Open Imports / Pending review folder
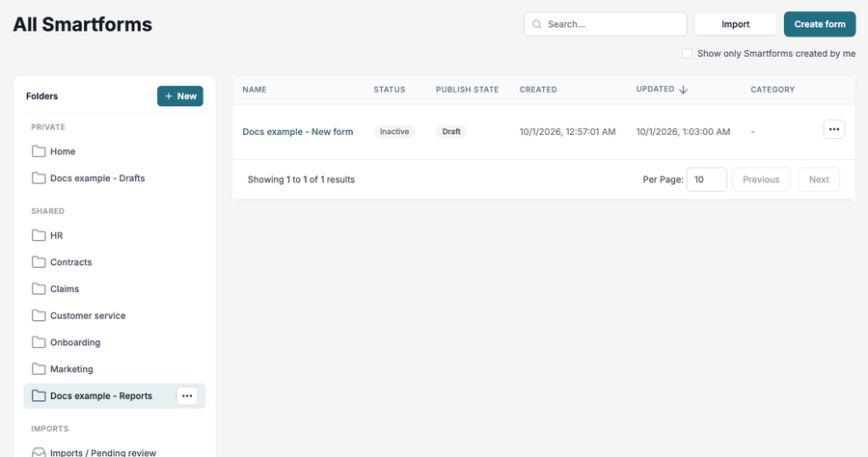This screenshot has height=457, width=868. tap(115, 452)
